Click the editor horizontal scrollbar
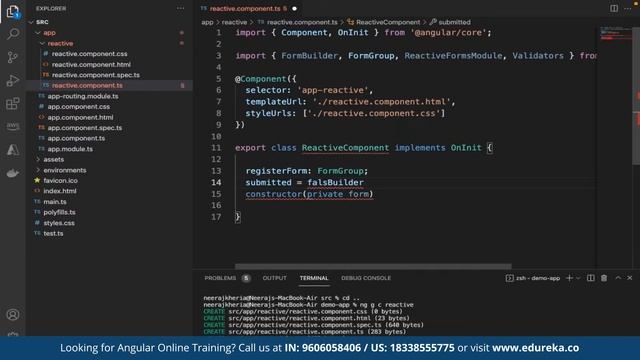Image resolution: width=640 pixels, height=360 pixels. coord(373,266)
